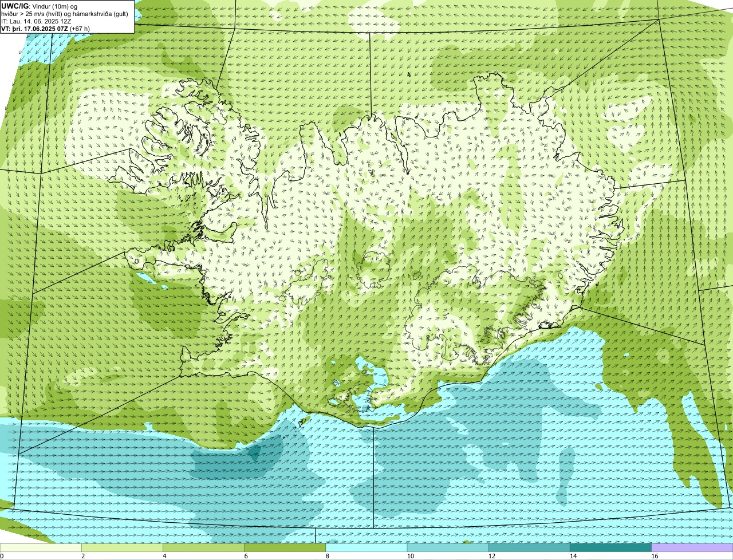733x560 pixels.
Task: Click the dark teal 14–16 legend swatch
Action: (x=610, y=547)
